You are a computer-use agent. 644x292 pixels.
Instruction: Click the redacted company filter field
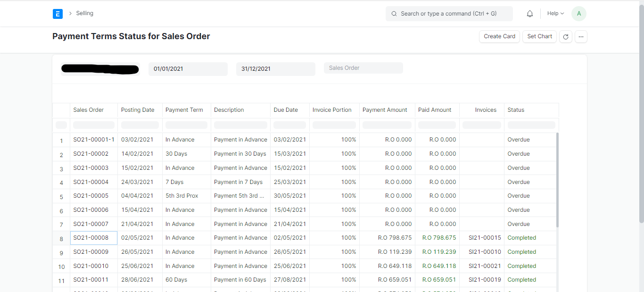100,69
